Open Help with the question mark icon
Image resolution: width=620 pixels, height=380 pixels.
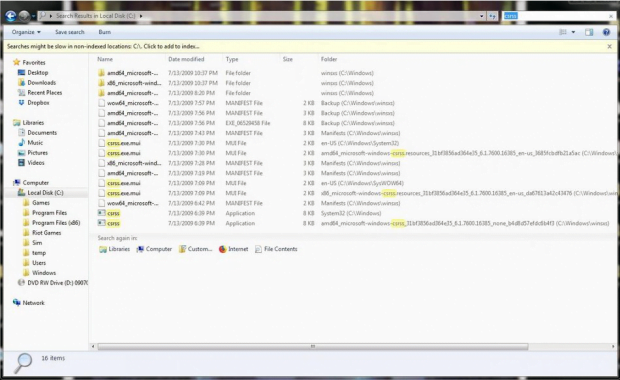click(x=606, y=32)
